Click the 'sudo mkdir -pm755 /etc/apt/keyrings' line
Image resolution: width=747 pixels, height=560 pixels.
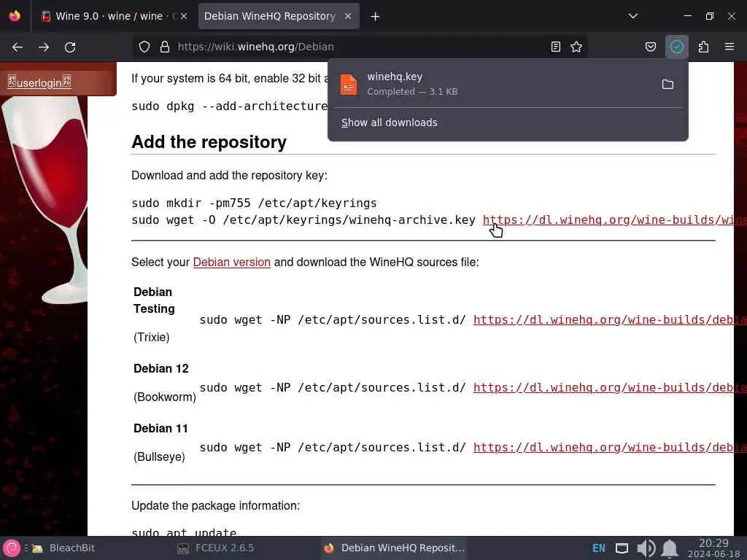[254, 203]
